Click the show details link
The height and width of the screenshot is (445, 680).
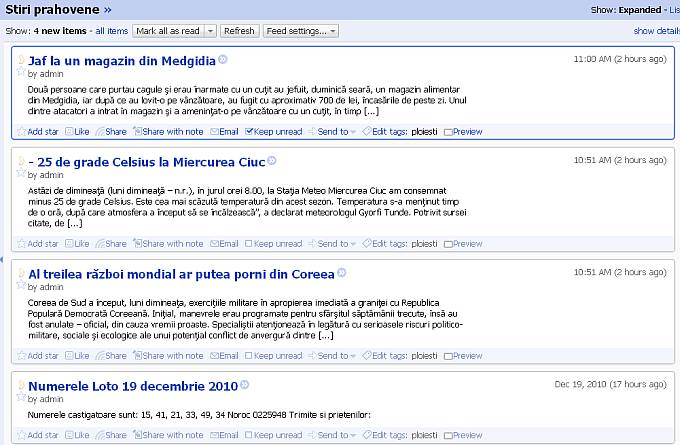coord(656,31)
